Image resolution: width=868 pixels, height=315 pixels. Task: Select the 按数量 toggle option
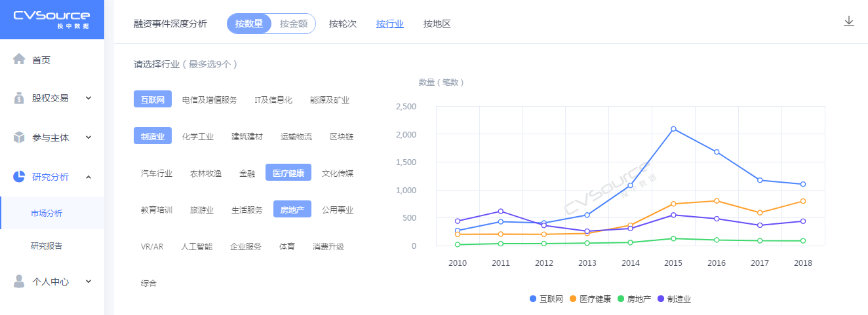coord(249,24)
